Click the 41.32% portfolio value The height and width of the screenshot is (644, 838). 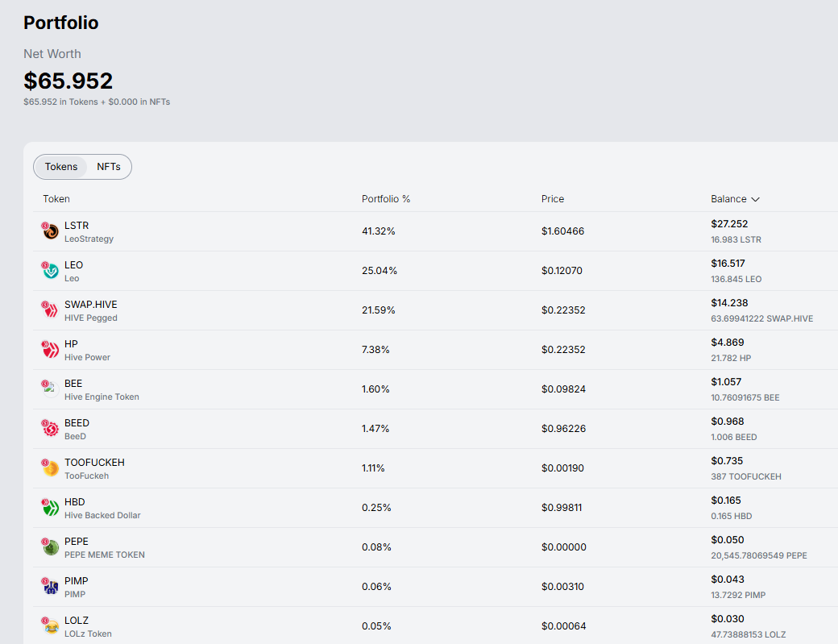pos(379,231)
